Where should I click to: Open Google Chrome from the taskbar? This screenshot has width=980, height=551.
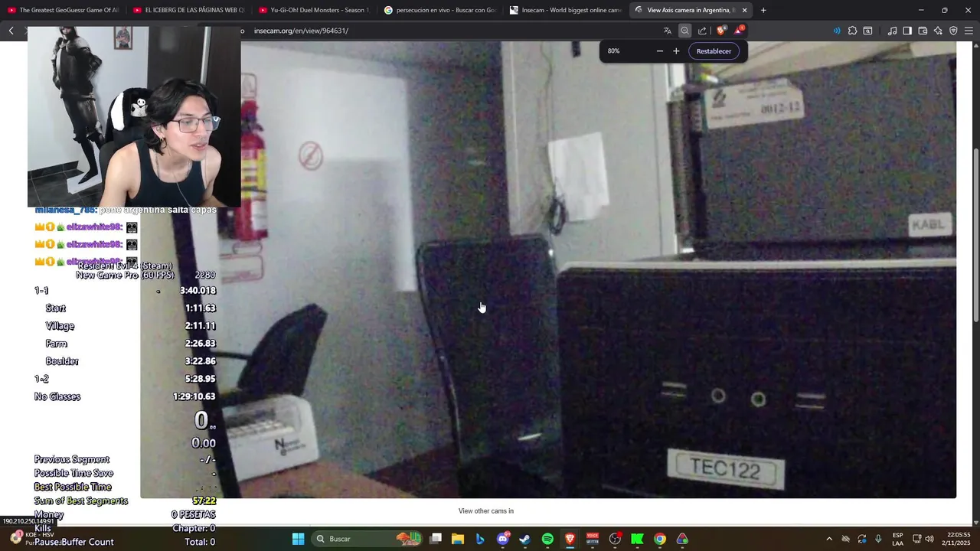click(x=659, y=539)
